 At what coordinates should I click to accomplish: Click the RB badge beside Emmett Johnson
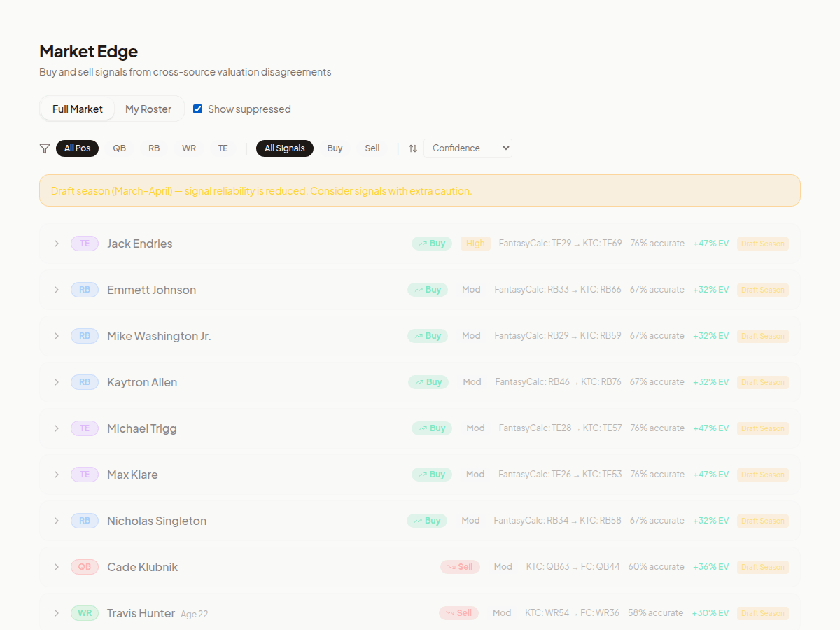[x=84, y=289]
